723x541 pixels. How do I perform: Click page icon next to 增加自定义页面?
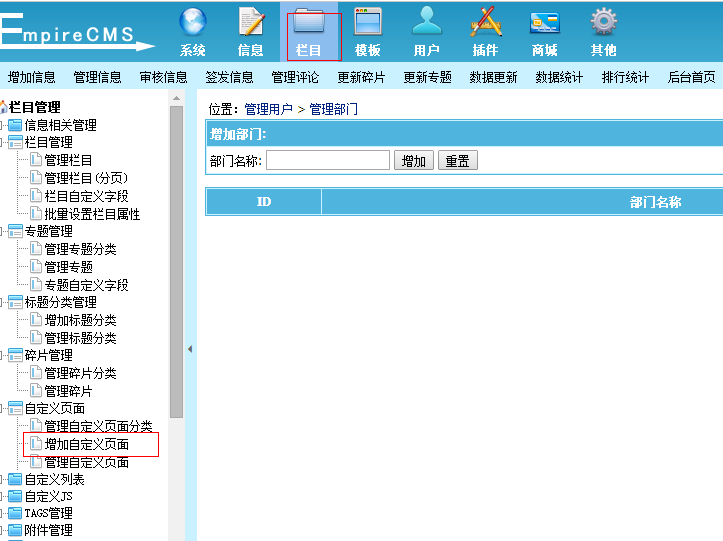(x=36, y=444)
